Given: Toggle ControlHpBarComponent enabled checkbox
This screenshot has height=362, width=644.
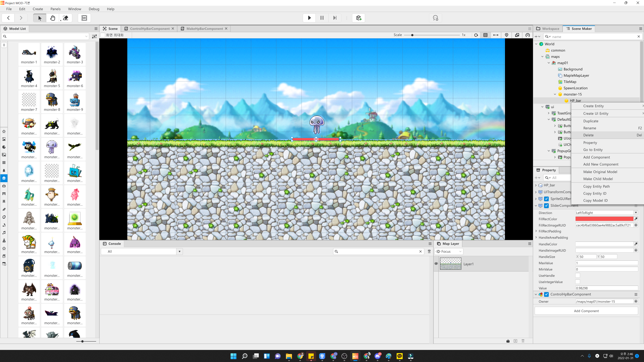Looking at the screenshot, I should click(x=547, y=294).
